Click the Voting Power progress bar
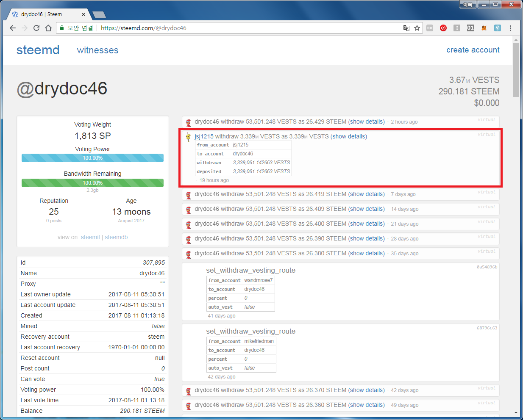The width and height of the screenshot is (523, 420). click(x=92, y=158)
